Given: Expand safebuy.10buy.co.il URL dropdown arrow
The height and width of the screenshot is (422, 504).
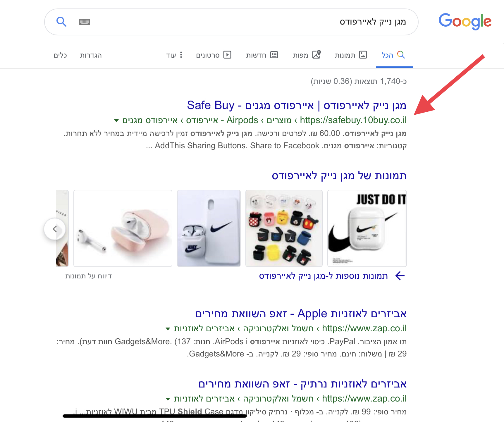Looking at the screenshot, I should click(116, 120).
